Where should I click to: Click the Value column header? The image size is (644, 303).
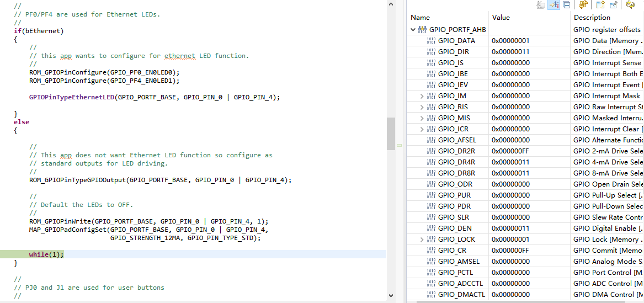[529, 18]
